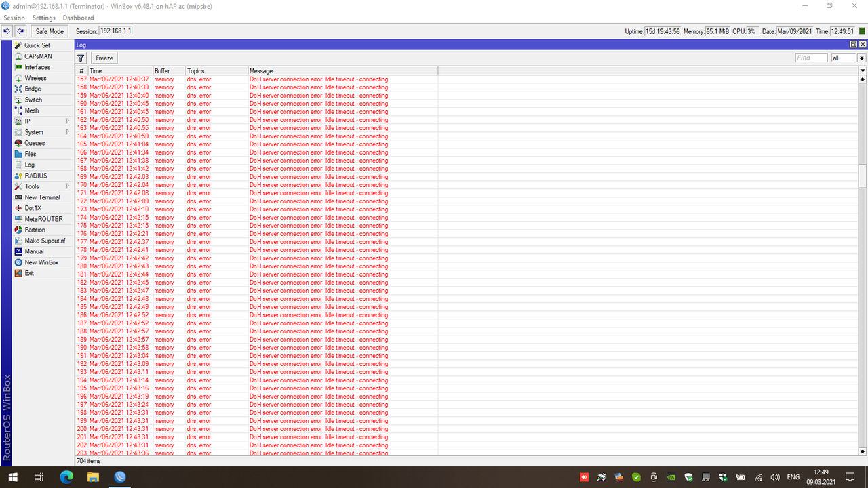Sort by the Buffer column header

click(x=169, y=70)
